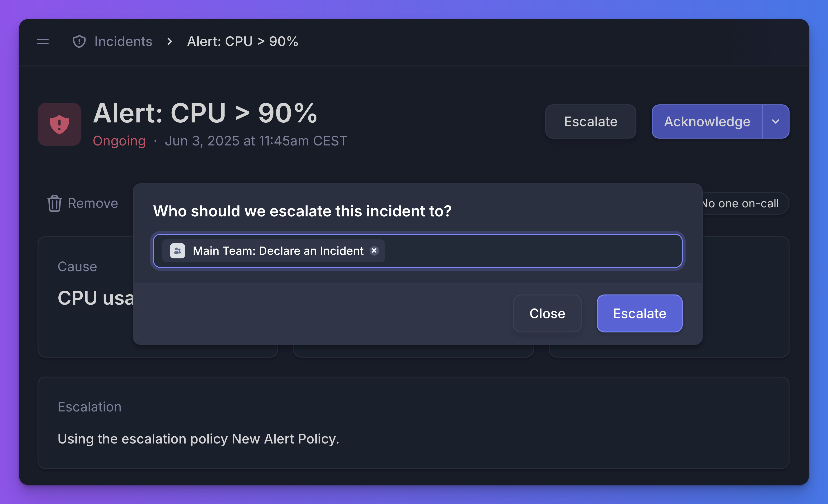The height and width of the screenshot is (504, 828).
Task: Acknowledge the incident
Action: click(707, 122)
